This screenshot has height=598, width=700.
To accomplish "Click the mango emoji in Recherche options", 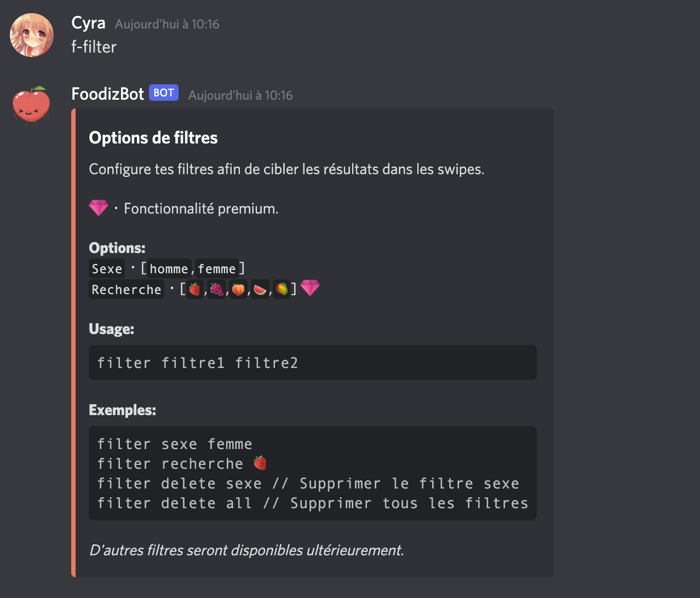I will [x=282, y=289].
